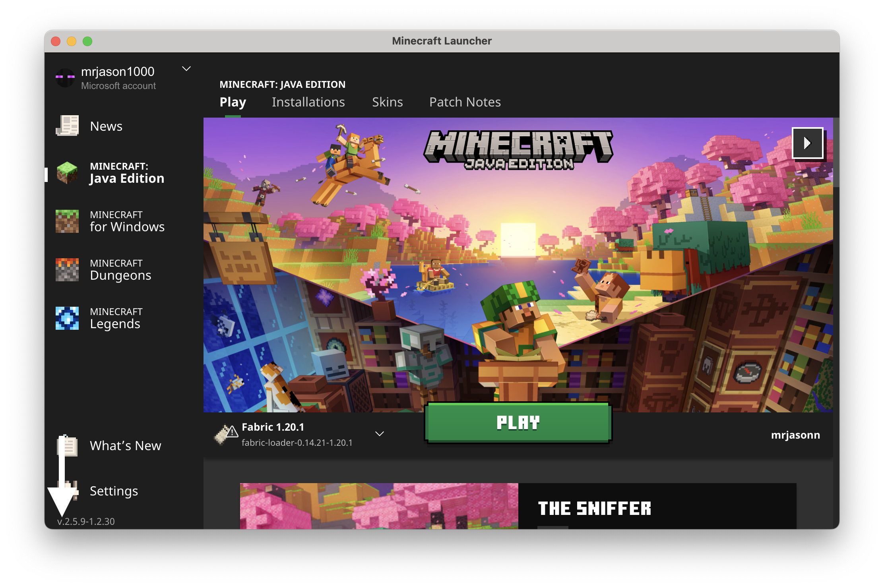
Task: Click the vertical scrollbar on right
Action: (x=836, y=153)
